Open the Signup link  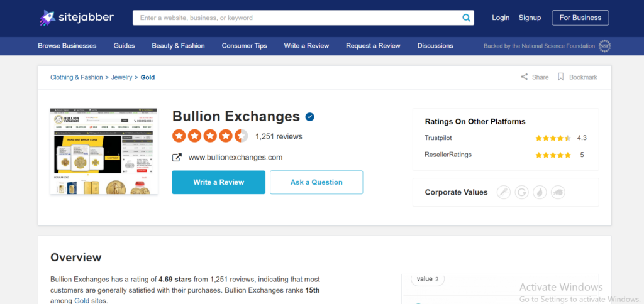pos(530,18)
